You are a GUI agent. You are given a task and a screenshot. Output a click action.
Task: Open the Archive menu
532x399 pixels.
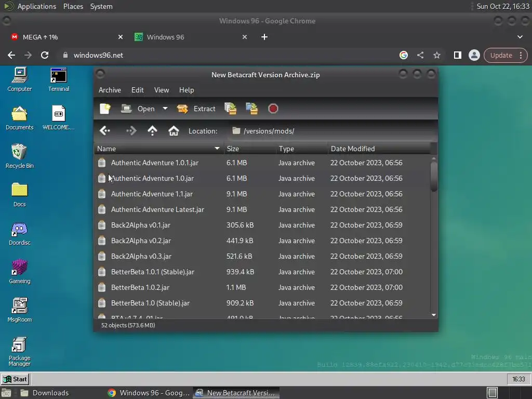point(110,90)
